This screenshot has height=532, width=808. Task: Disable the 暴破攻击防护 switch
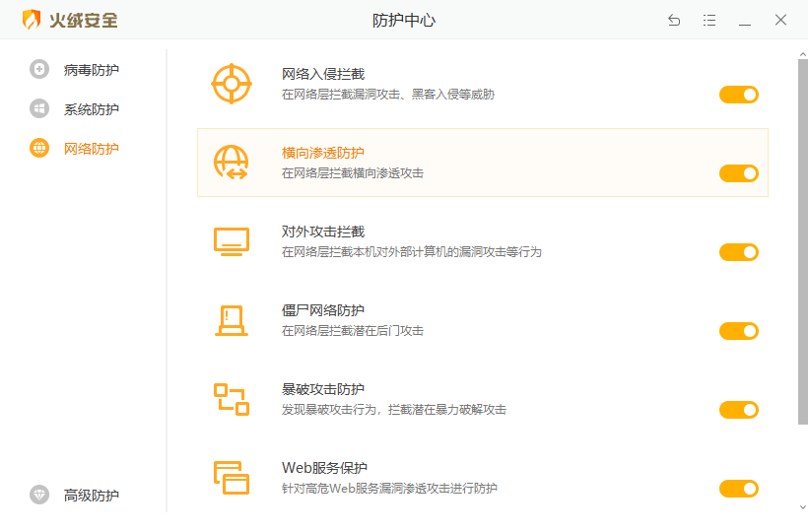pyautogui.click(x=739, y=410)
